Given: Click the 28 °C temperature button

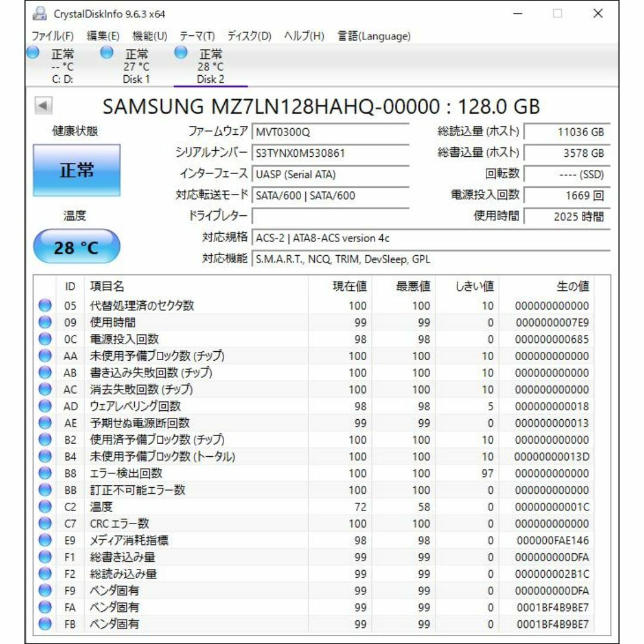Looking at the screenshot, I should (76, 246).
